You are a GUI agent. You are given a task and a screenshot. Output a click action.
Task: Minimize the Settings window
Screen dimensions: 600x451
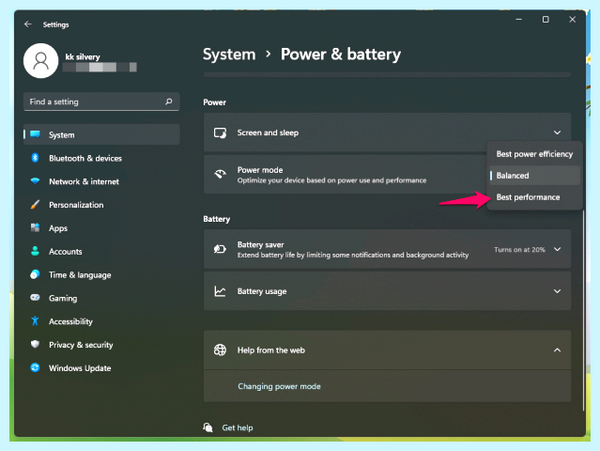pos(519,20)
